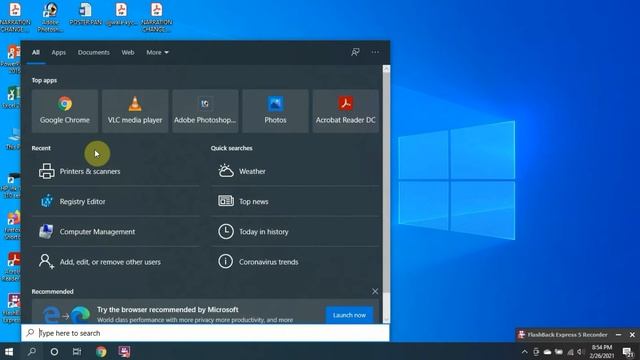This screenshot has width=640, height=360.
Task: Open the network tray icon
Action: [x=570, y=352]
